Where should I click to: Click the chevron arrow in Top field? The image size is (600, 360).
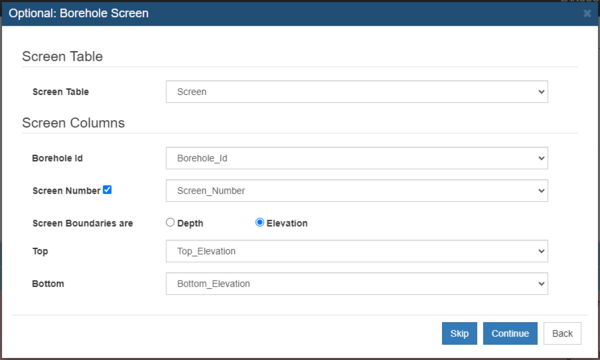(x=541, y=251)
